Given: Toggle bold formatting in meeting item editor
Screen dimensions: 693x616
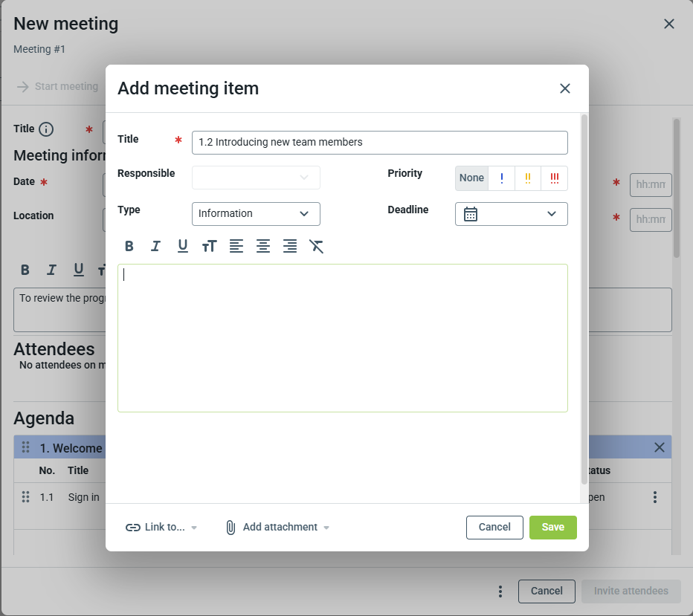Looking at the screenshot, I should click(129, 247).
